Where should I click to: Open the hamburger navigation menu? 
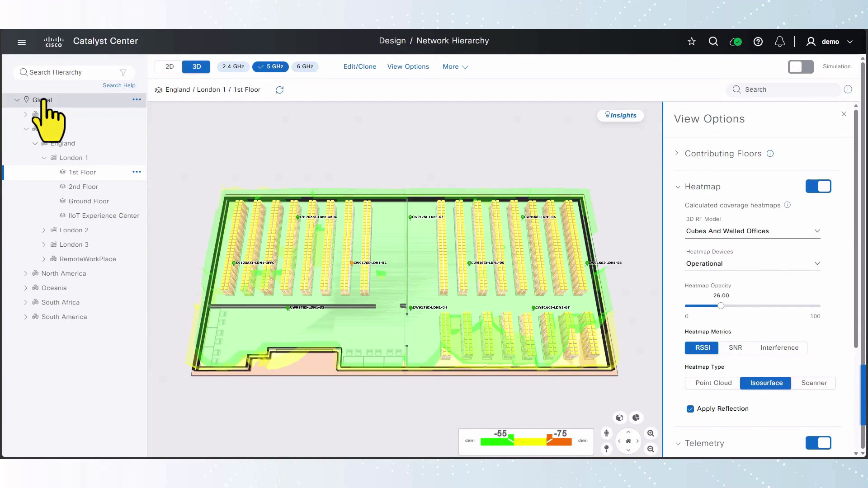tap(22, 42)
